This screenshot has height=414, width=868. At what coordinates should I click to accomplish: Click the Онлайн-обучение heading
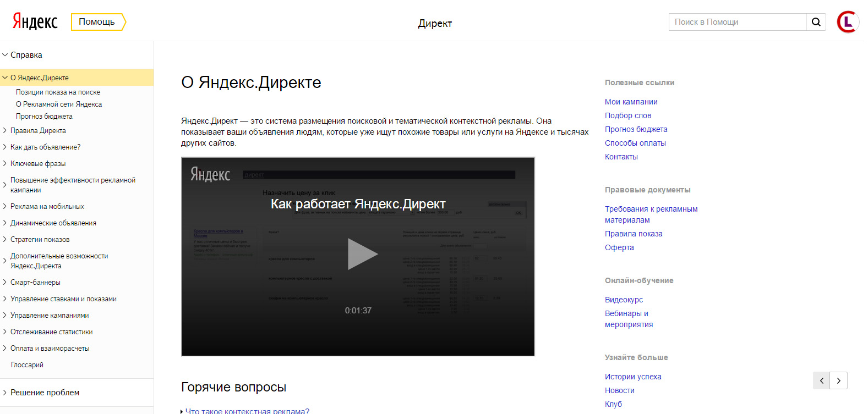(639, 280)
